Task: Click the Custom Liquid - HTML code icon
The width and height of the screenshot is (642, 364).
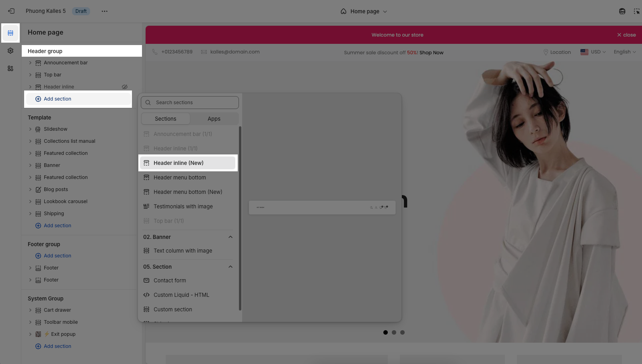Action: click(146, 295)
